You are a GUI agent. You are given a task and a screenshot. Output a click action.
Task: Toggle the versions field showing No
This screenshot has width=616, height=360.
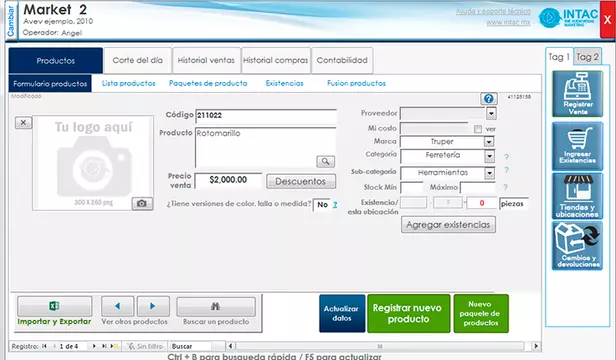click(x=322, y=205)
